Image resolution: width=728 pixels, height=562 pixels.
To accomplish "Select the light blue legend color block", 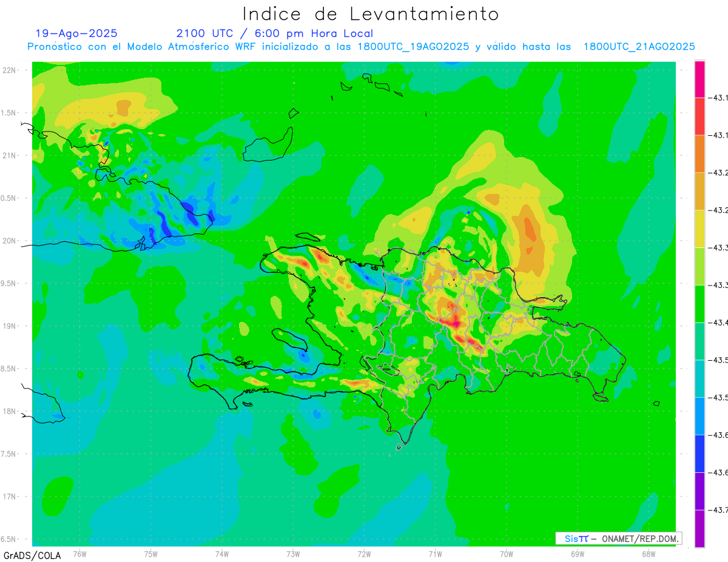I will 699,416.
